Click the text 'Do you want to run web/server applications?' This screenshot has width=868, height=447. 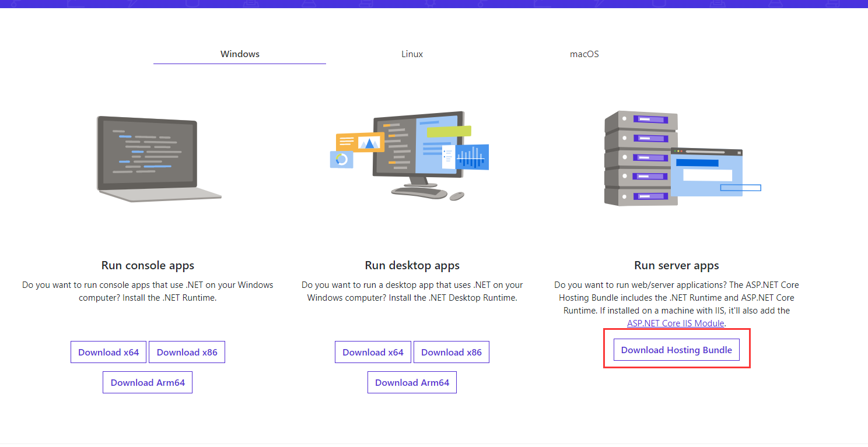[640, 285]
